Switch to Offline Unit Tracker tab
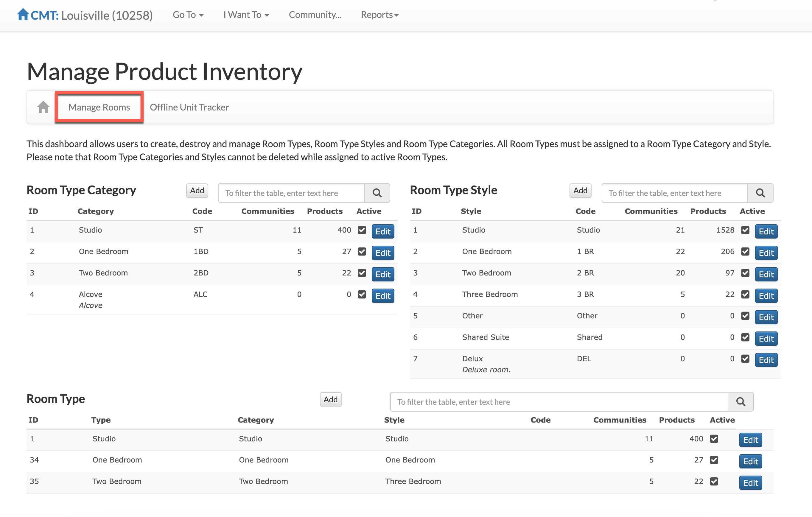Viewport: 812px width, 517px height. [x=189, y=107]
